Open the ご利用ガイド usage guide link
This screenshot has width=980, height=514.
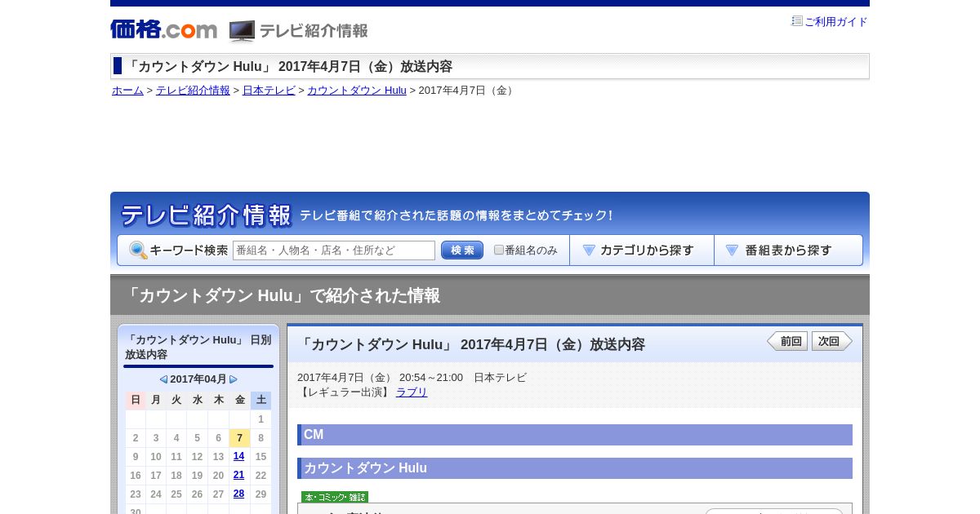pos(835,22)
